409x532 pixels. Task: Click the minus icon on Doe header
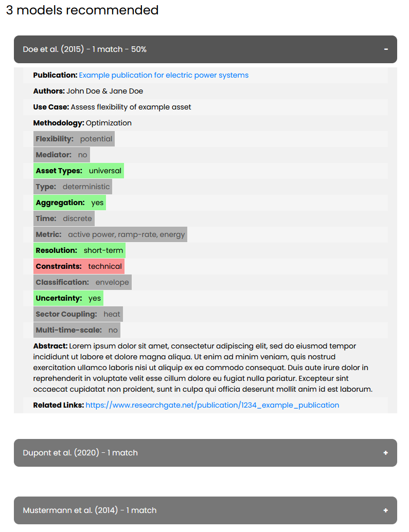[386, 49]
